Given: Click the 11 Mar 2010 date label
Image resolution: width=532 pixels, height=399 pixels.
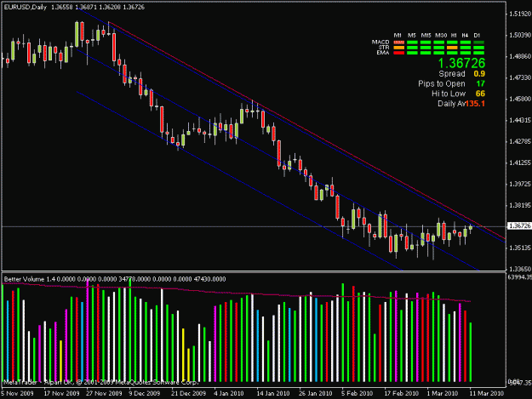Looking at the screenshot, I should point(487,393).
